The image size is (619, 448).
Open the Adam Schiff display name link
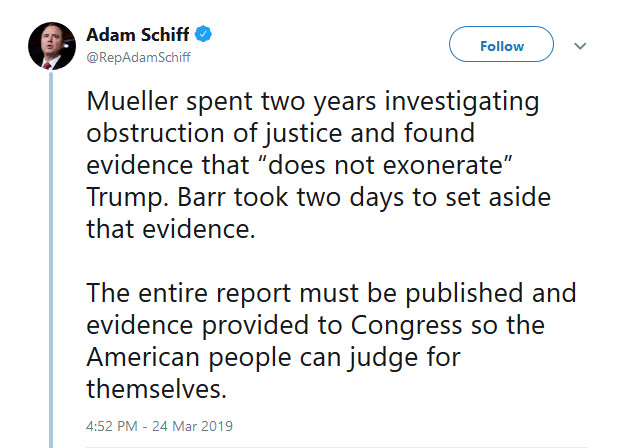137,35
